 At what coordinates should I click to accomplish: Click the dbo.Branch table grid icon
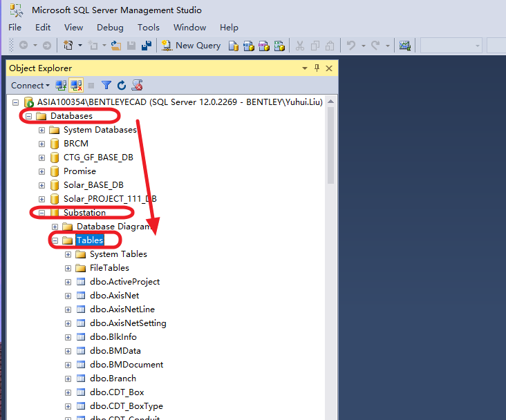click(81, 379)
